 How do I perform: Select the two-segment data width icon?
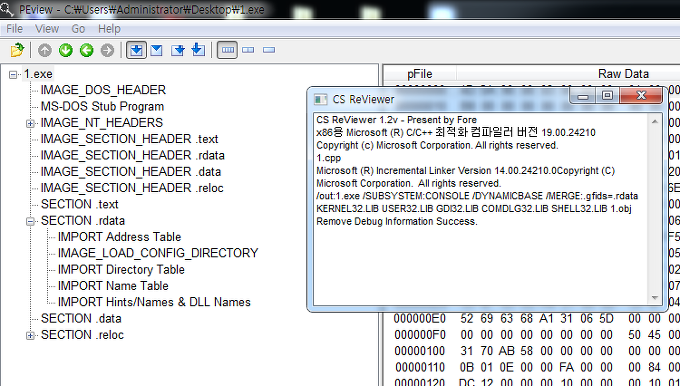tap(248, 50)
